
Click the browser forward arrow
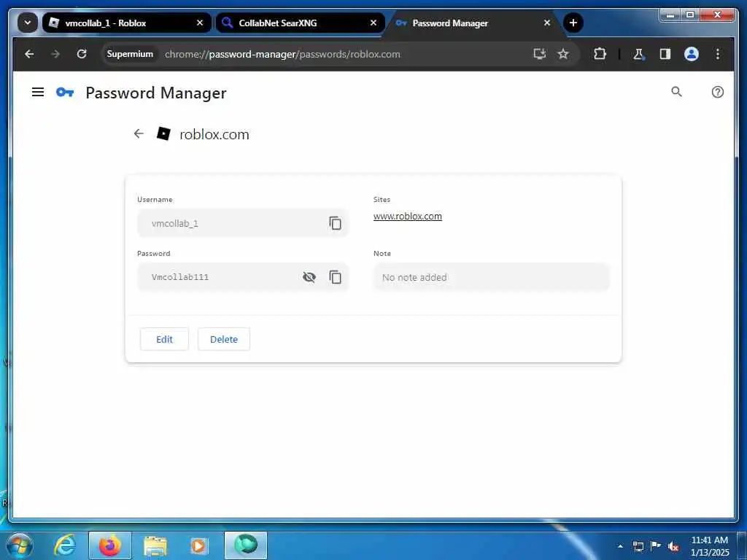(55, 54)
